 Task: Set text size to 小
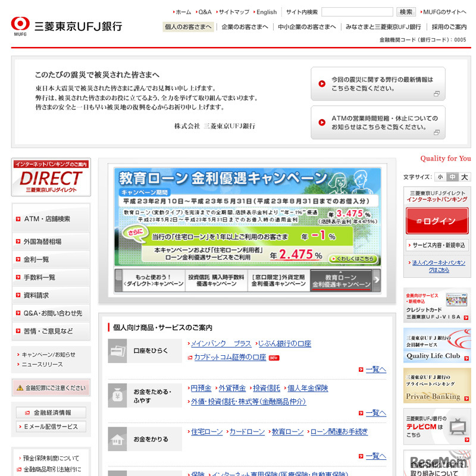pyautogui.click(x=440, y=177)
